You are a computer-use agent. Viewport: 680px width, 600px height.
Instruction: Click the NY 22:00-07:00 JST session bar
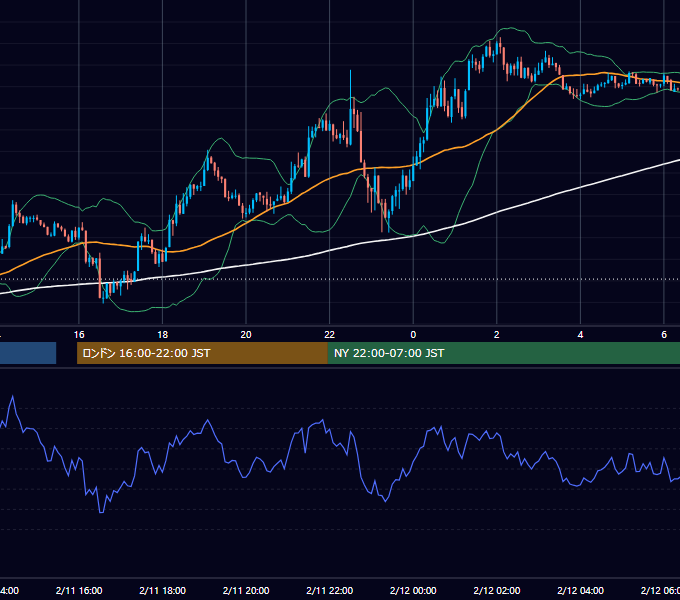pos(503,353)
